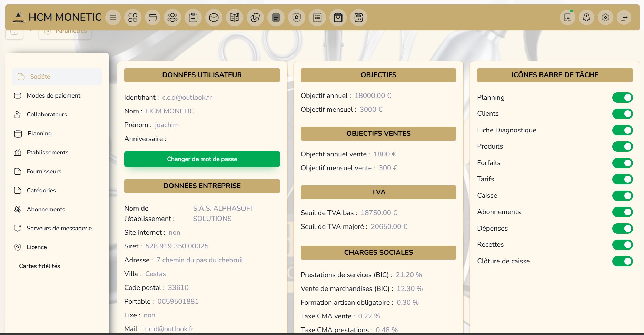This screenshot has width=644, height=335.
Task: Click the receipt icon with green dot
Action: pyautogui.click(x=567, y=18)
